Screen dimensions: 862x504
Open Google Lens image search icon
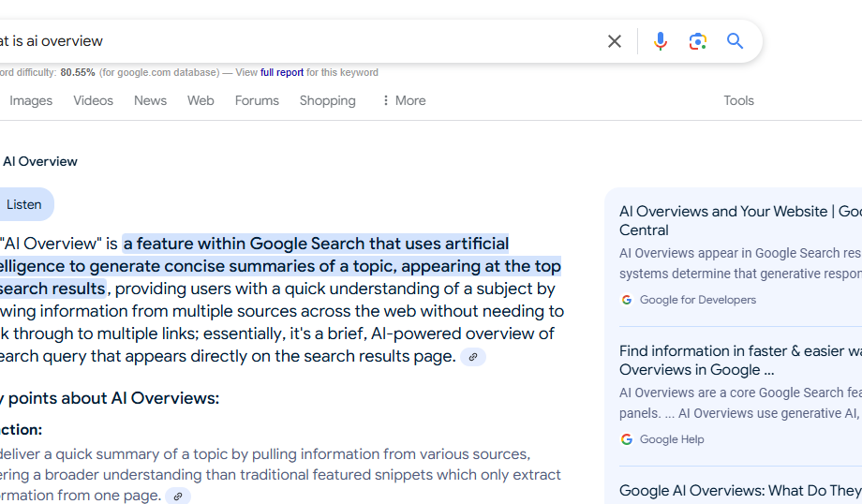(698, 41)
